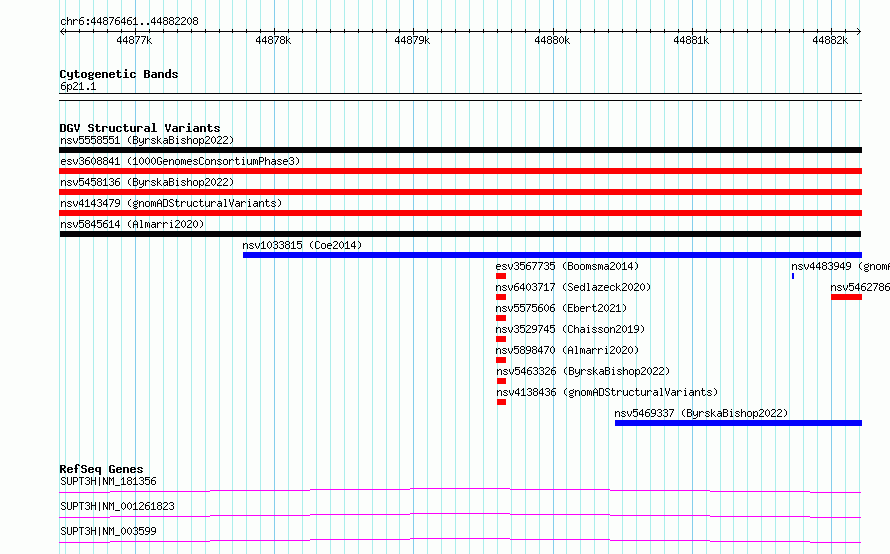Click the red bar under nsv5462786
This screenshot has height=554, width=890.
coord(846,297)
